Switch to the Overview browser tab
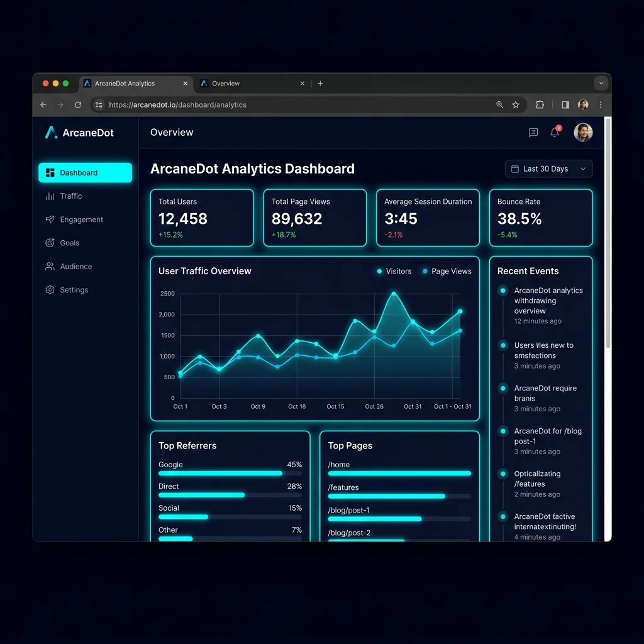Screen dimensions: 644x644 tap(253, 84)
